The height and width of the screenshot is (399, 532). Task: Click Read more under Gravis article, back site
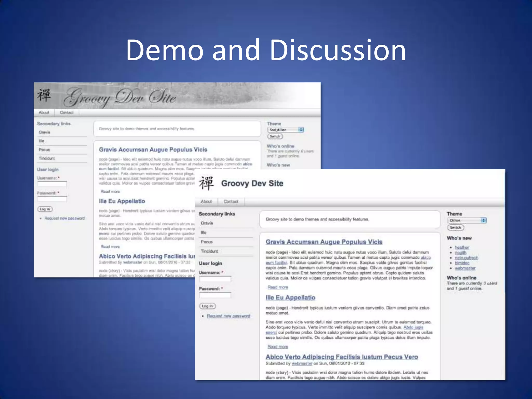click(x=110, y=191)
